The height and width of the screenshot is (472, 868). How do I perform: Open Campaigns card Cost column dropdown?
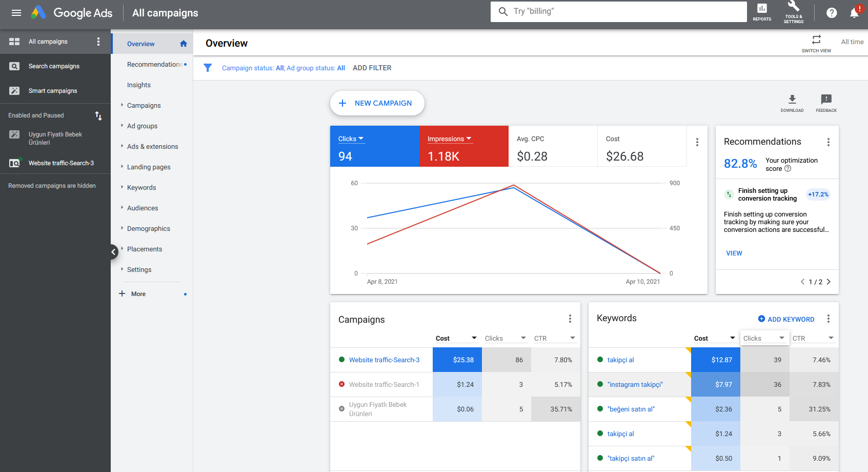pos(456,338)
